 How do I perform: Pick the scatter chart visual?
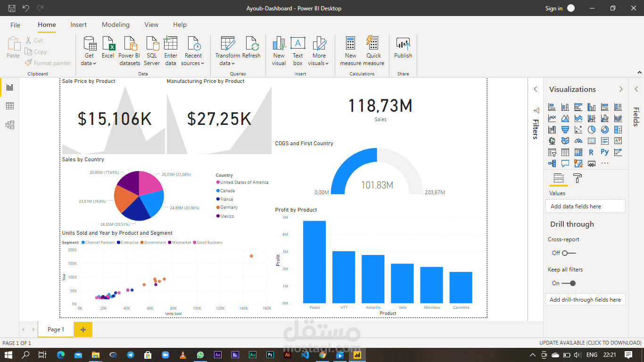pos(578,130)
